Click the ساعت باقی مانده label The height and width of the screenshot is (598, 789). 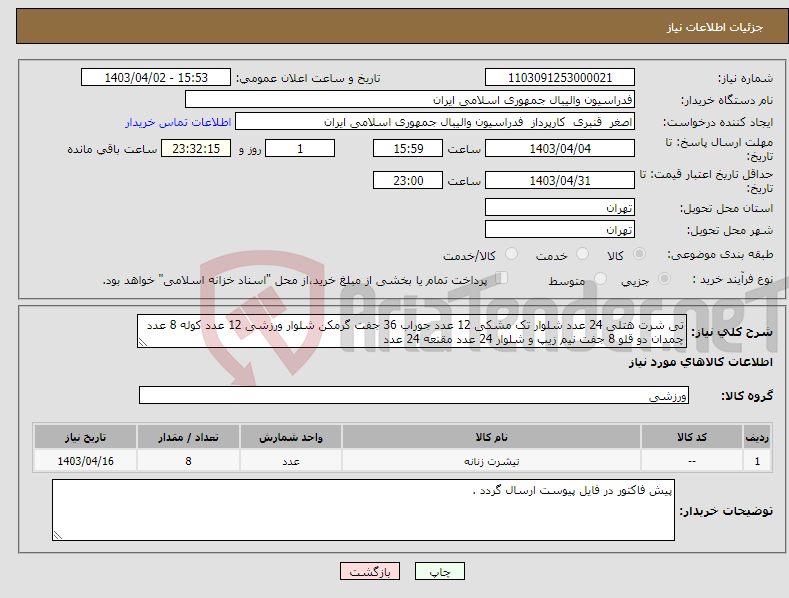[112, 149]
